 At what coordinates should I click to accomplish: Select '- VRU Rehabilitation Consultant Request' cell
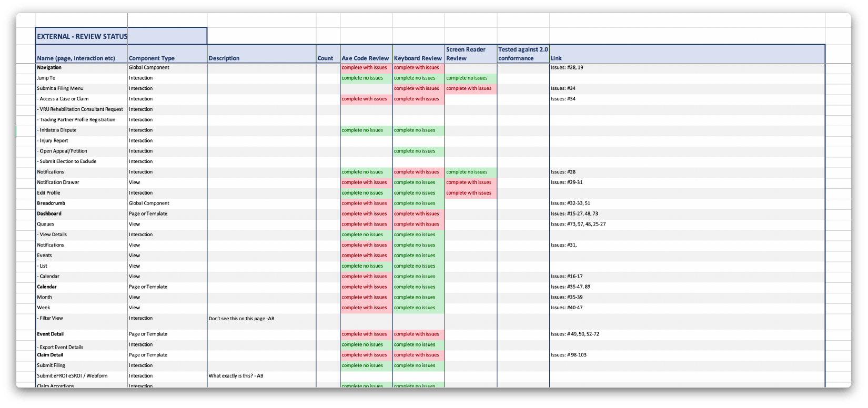pos(82,109)
